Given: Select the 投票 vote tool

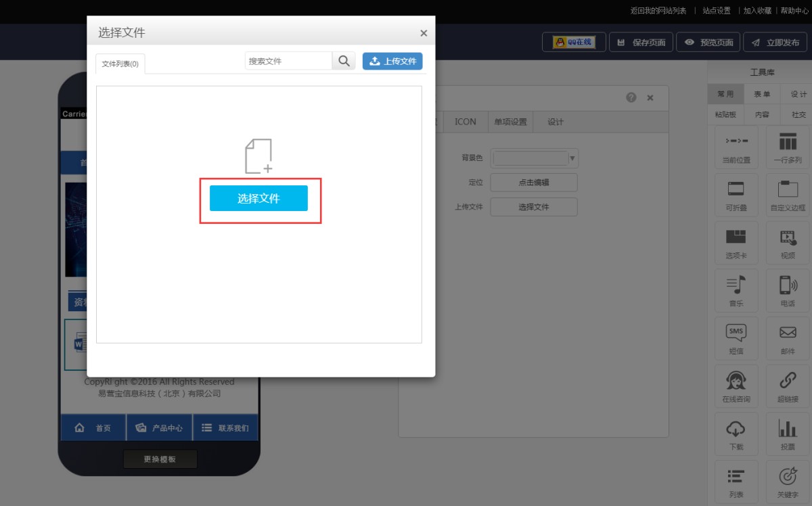Looking at the screenshot, I should 788,434.
